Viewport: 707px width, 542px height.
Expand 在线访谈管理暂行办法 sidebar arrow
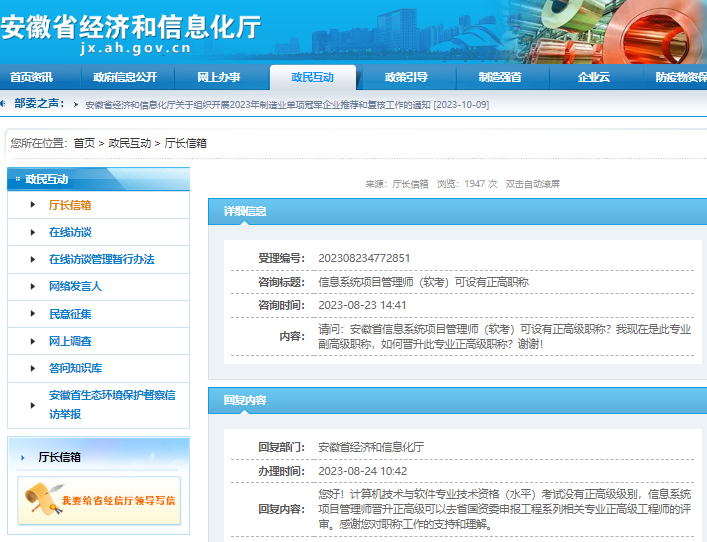(x=34, y=259)
